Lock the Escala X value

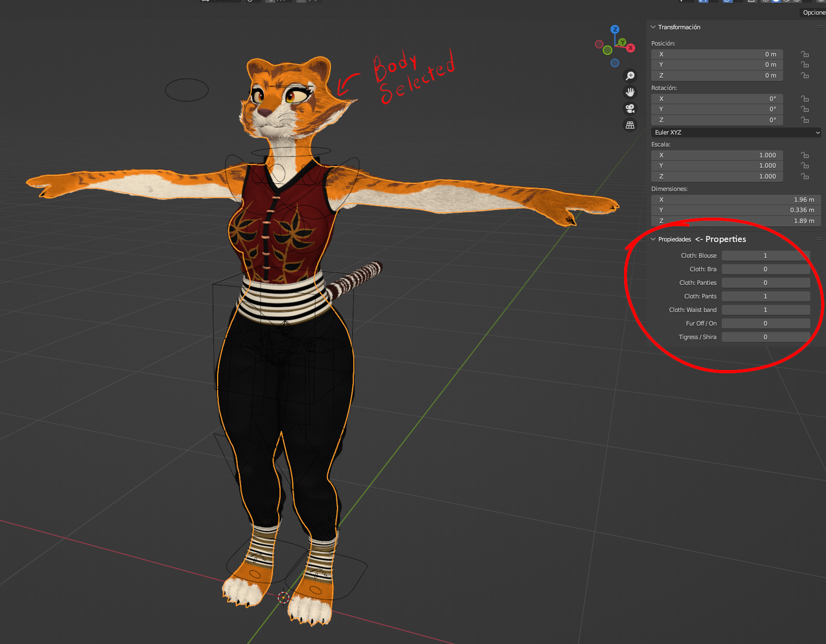[x=805, y=155]
